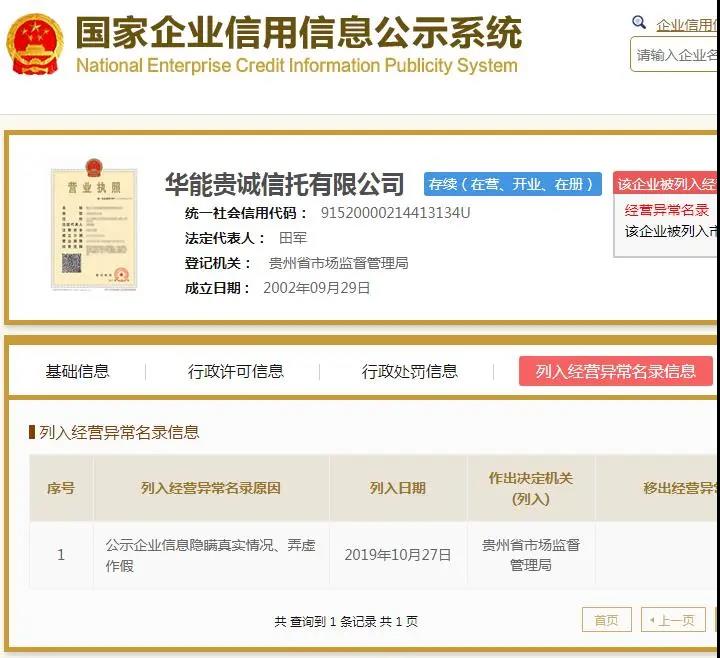The height and width of the screenshot is (658, 720).
Task: Switch to the 基础信息 tab
Action: click(77, 371)
